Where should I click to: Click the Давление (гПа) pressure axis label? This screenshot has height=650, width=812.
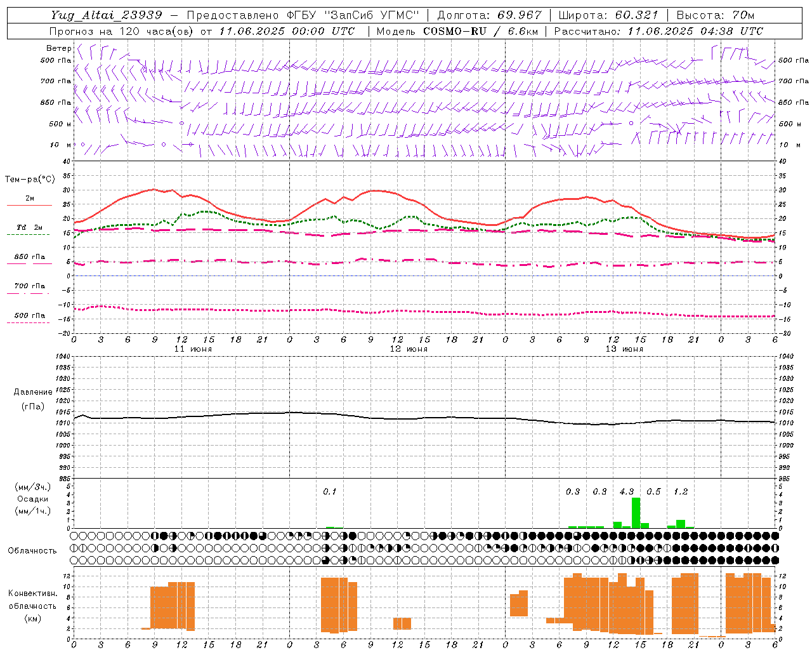(x=32, y=399)
